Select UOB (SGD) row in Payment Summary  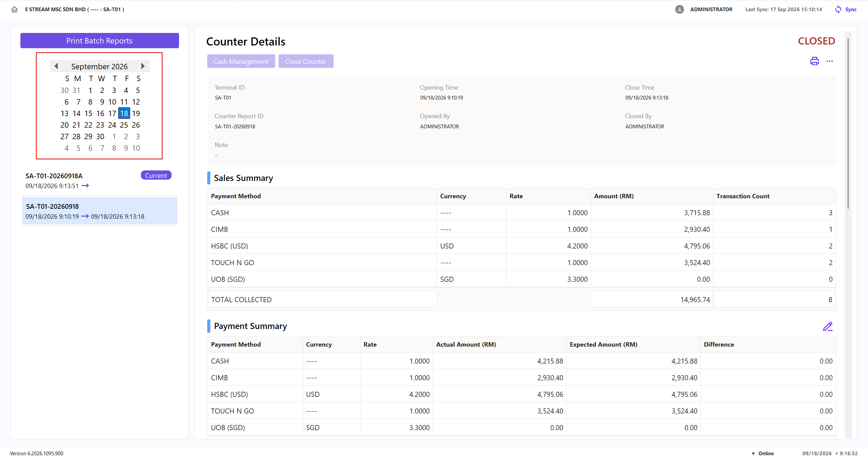pos(521,427)
